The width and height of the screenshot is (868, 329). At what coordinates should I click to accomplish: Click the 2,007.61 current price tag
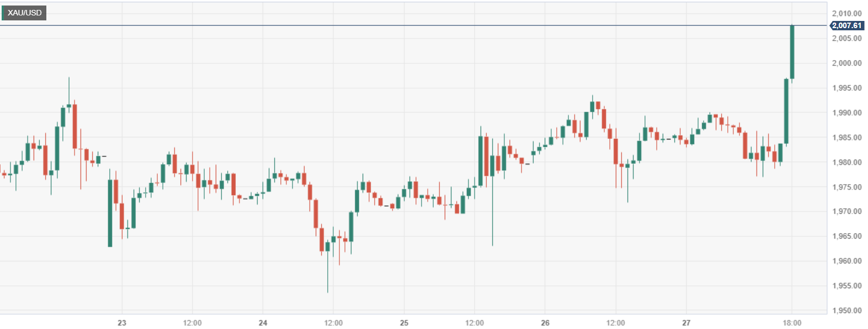pyautogui.click(x=846, y=26)
